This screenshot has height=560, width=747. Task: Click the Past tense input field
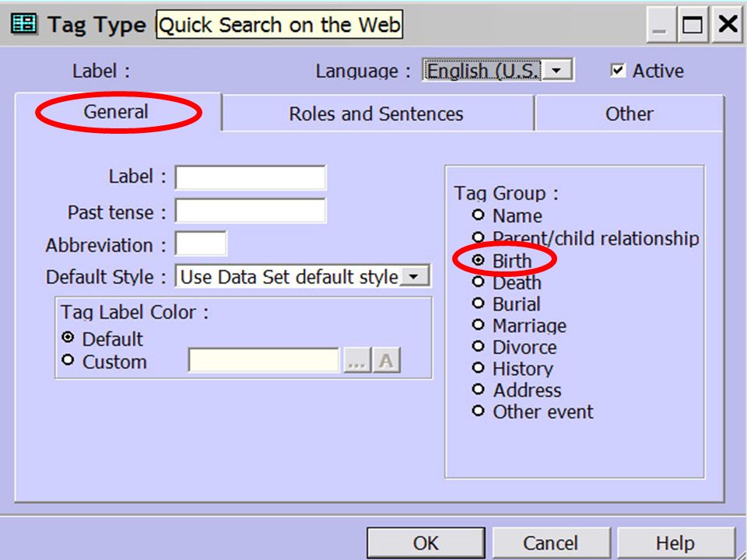tap(251, 211)
